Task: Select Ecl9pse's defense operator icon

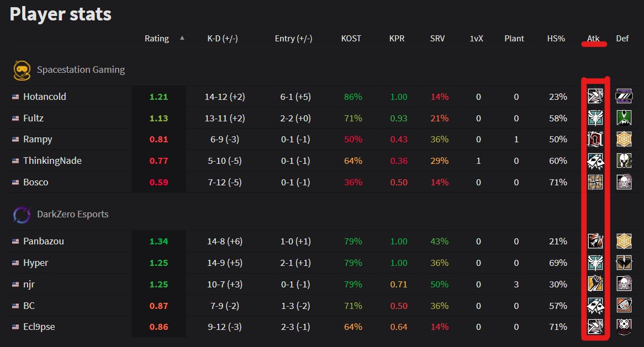Action: click(624, 327)
